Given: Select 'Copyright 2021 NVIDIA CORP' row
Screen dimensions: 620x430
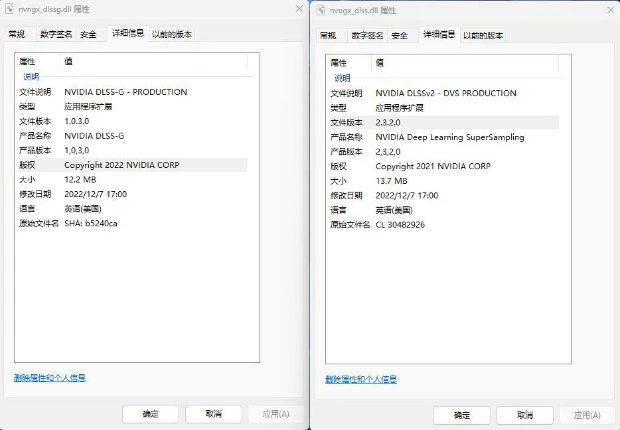Looking at the screenshot, I should tap(443, 166).
